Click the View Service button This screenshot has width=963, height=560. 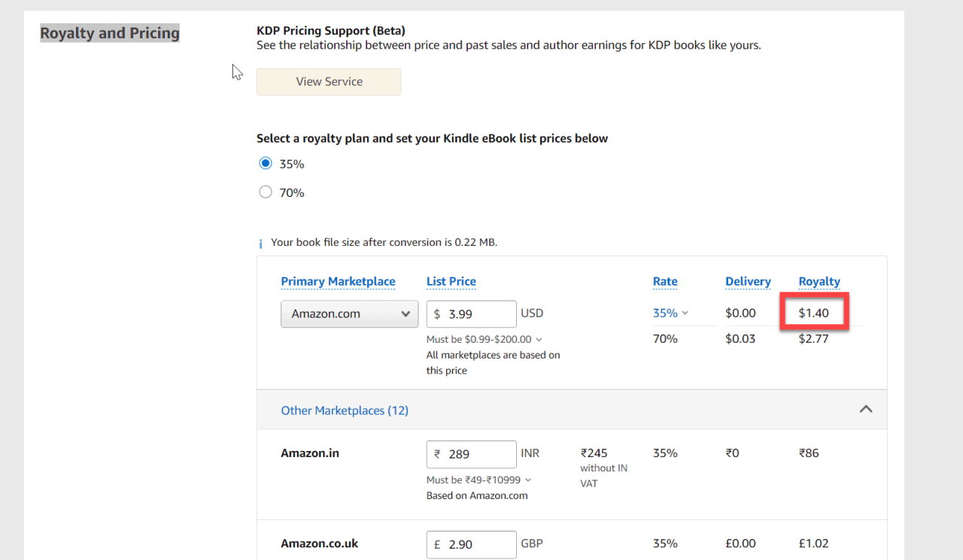coord(328,81)
